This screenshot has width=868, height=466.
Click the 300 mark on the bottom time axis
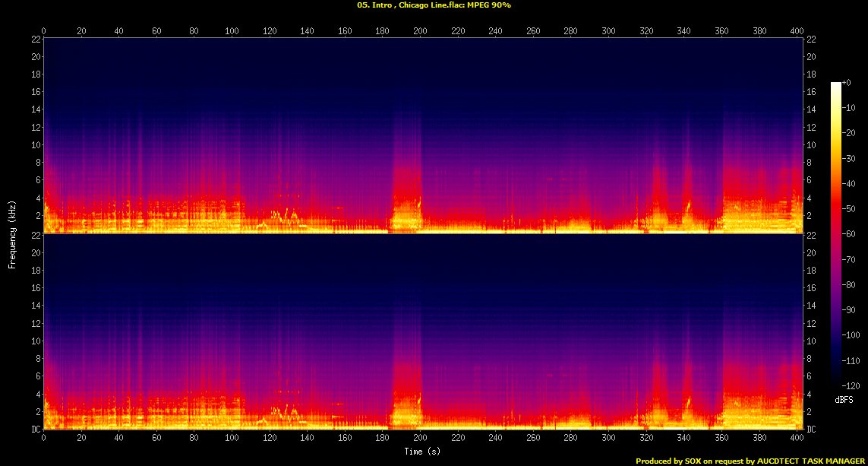coord(608,438)
